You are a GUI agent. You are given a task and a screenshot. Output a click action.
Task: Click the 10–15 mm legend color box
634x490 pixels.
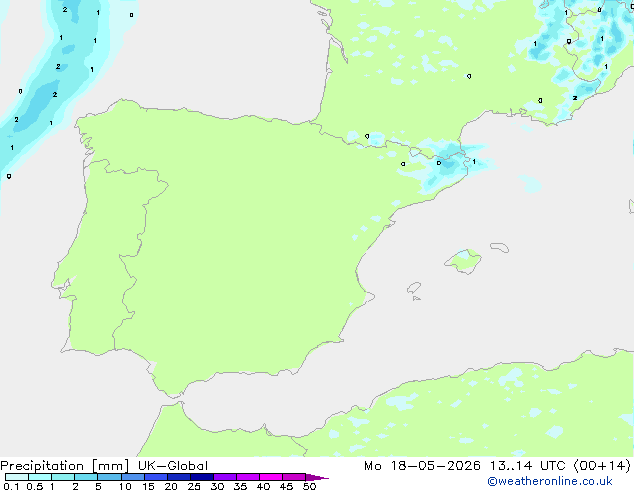132,477
